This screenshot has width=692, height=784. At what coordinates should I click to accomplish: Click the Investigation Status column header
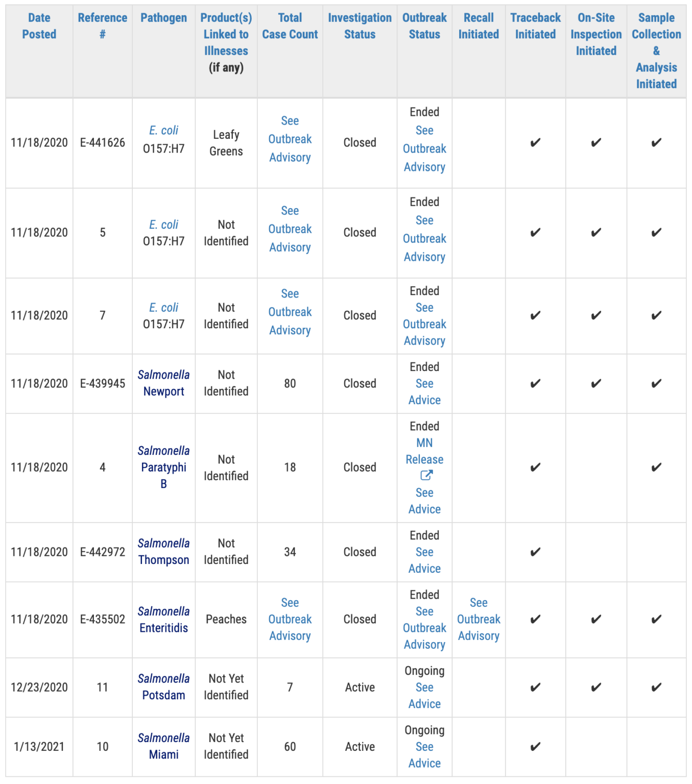tap(360, 26)
